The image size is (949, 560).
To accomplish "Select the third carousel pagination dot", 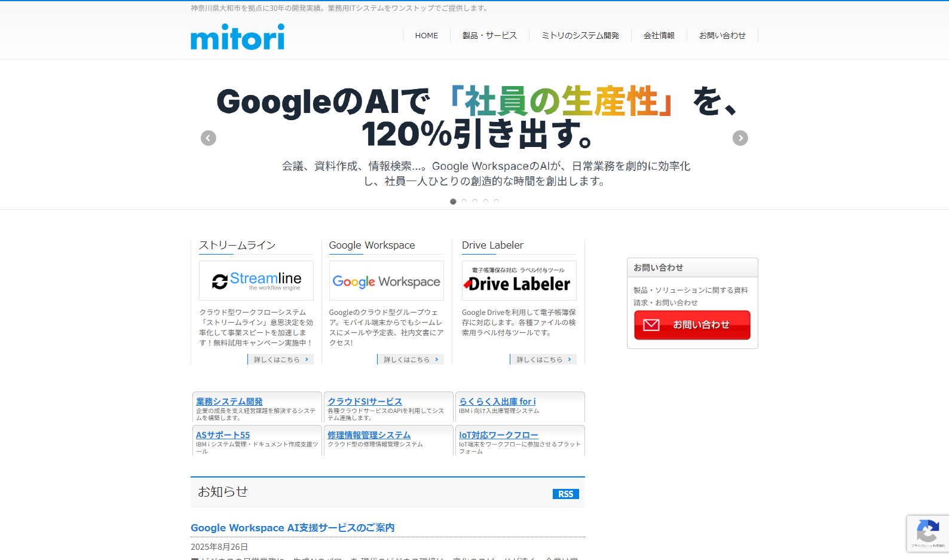I will pyautogui.click(x=474, y=201).
